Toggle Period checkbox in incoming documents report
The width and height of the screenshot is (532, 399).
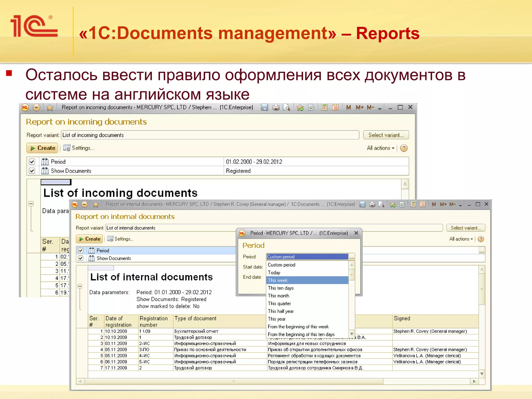point(32,162)
